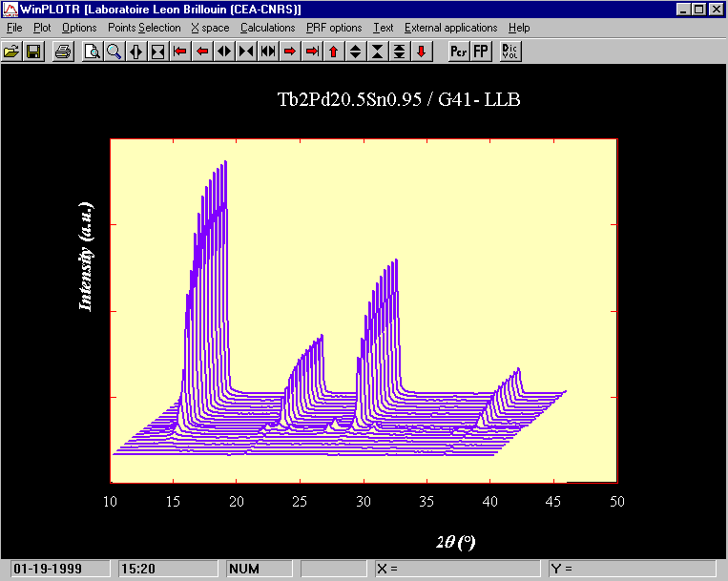This screenshot has width=728, height=581.
Task: Click the tallest diffraction peak near 19°
Action: (225, 163)
